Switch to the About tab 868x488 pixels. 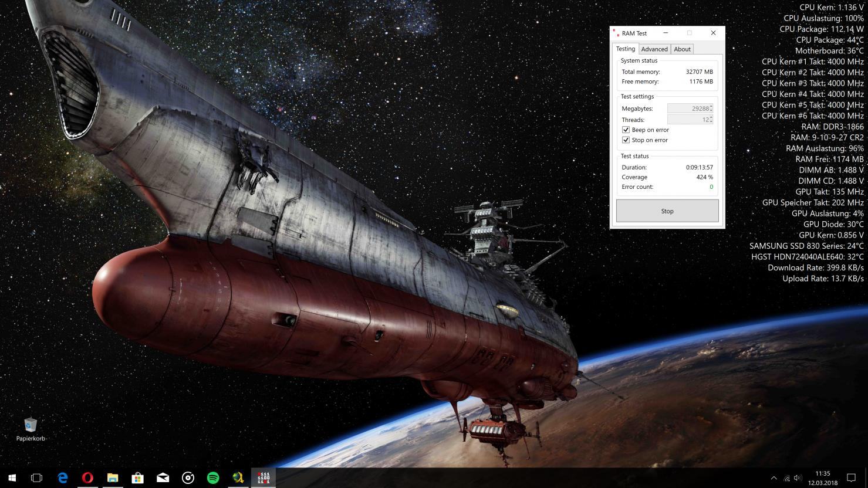pos(682,49)
